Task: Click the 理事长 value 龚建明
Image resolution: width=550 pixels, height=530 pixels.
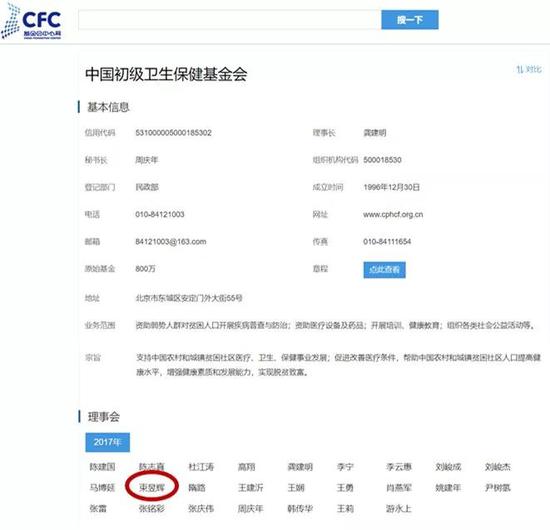Action: [375, 133]
